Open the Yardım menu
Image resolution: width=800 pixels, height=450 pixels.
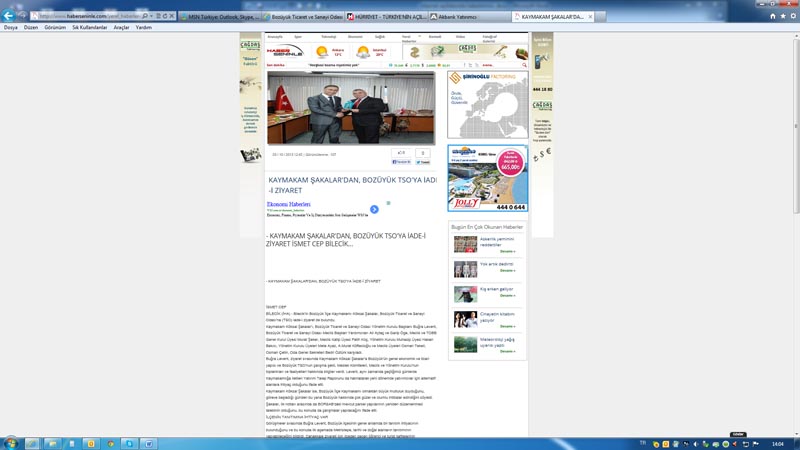pyautogui.click(x=143, y=28)
